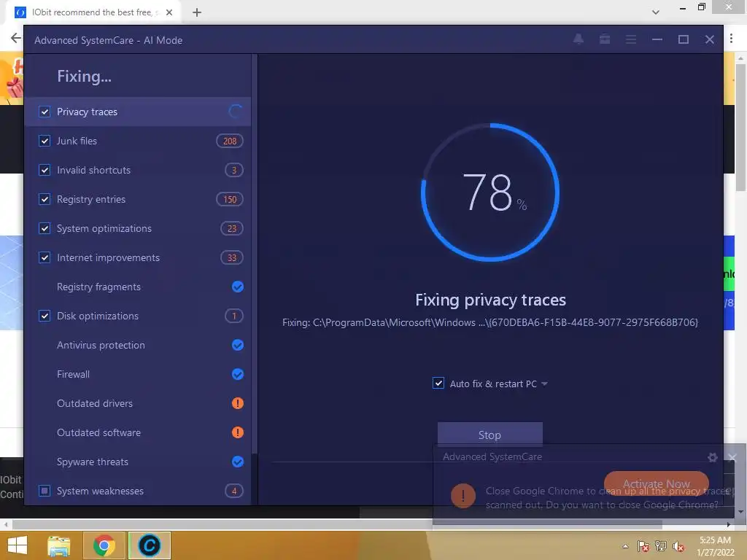Viewport: 747px width, 560px height.
Task: Click the blue check next to Firewall
Action: pyautogui.click(x=237, y=374)
